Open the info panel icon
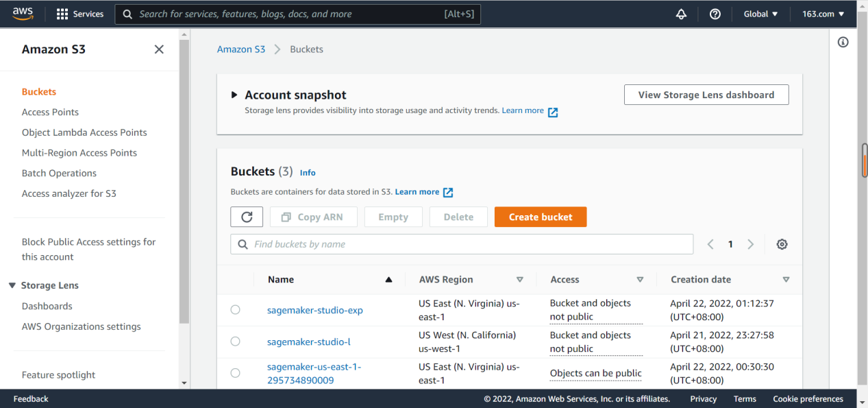The height and width of the screenshot is (408, 868). (x=843, y=43)
